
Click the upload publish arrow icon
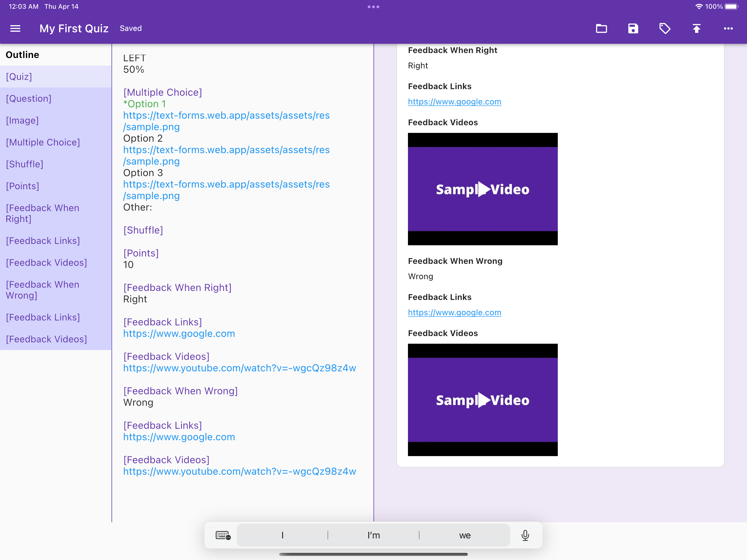tap(696, 28)
